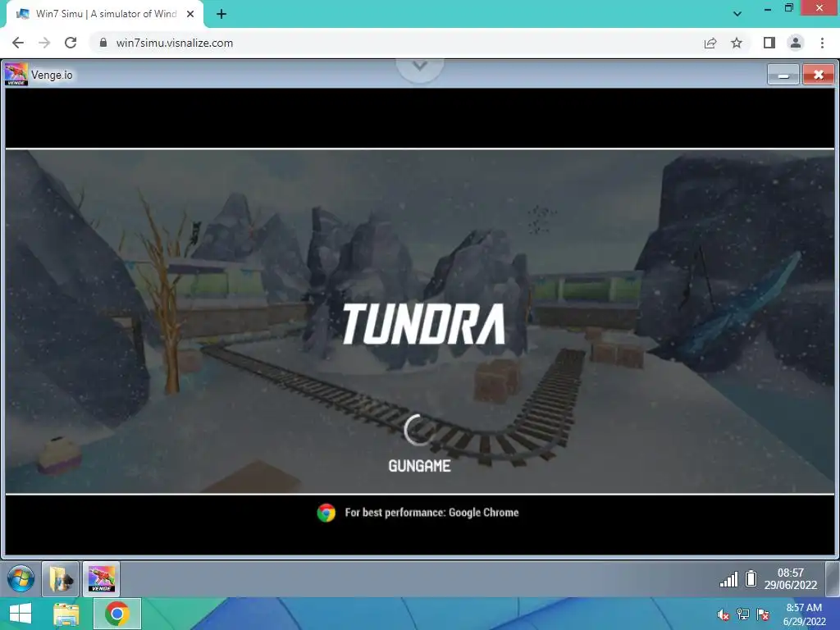Click the site lock icon in address bar

click(103, 43)
